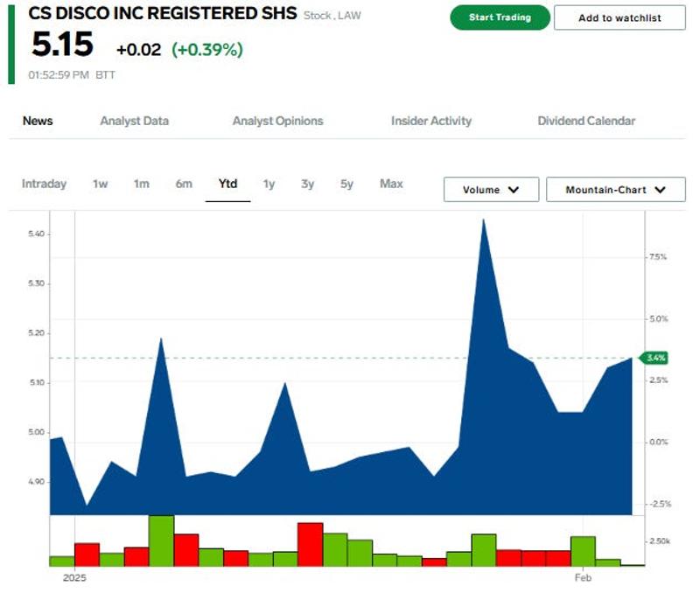Click the 5.00 price axis label
The width and height of the screenshot is (700, 593).
pos(36,432)
